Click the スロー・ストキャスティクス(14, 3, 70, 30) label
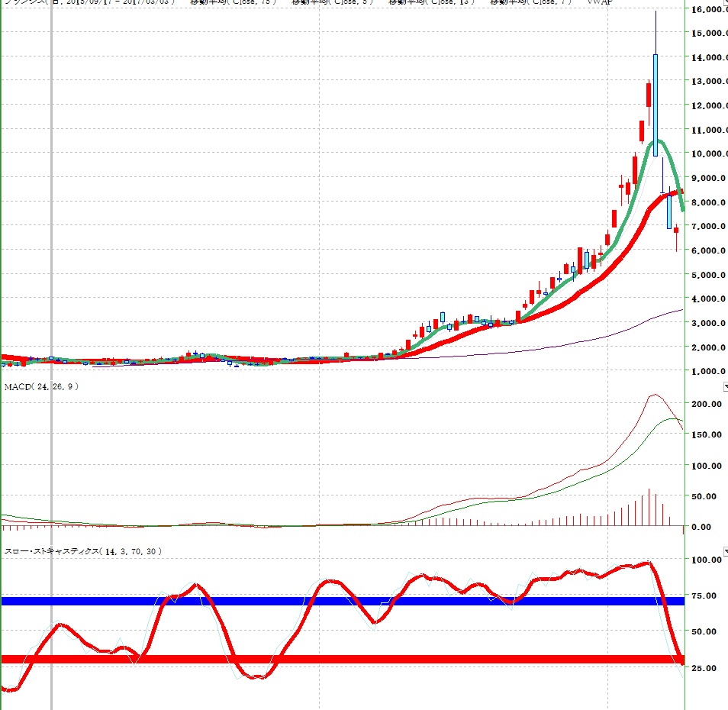This screenshot has width=728, height=710. [83, 551]
